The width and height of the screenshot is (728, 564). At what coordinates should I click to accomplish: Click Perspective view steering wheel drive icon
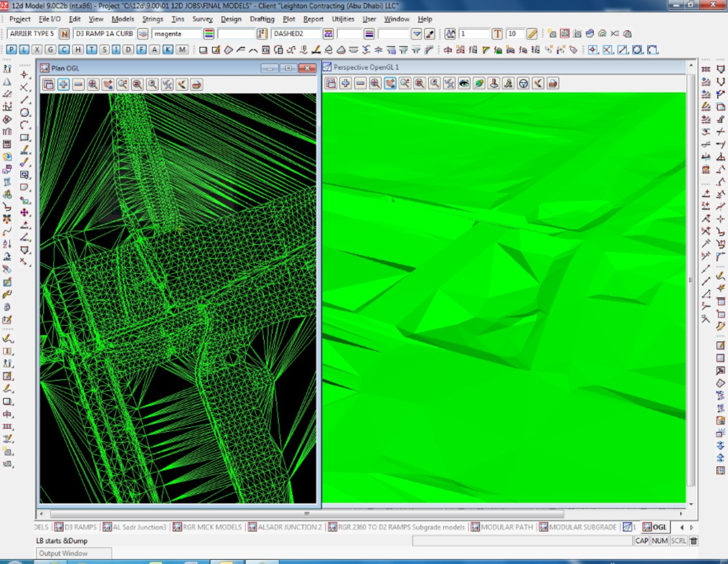[x=523, y=83]
